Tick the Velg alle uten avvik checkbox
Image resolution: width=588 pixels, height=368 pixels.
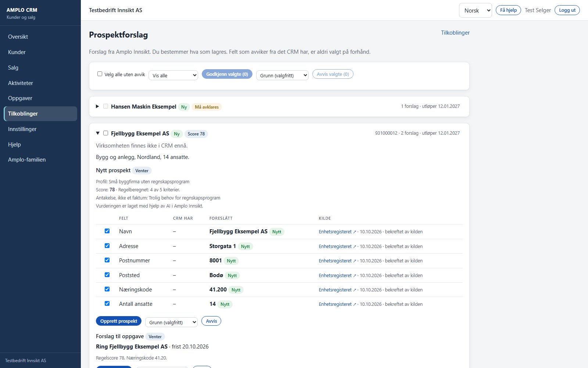tap(100, 74)
